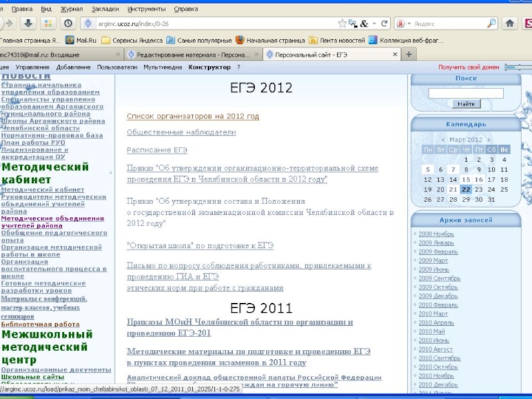Open Школьные сайты sidebar link
The width and height of the screenshot is (532, 399).
click(33, 377)
